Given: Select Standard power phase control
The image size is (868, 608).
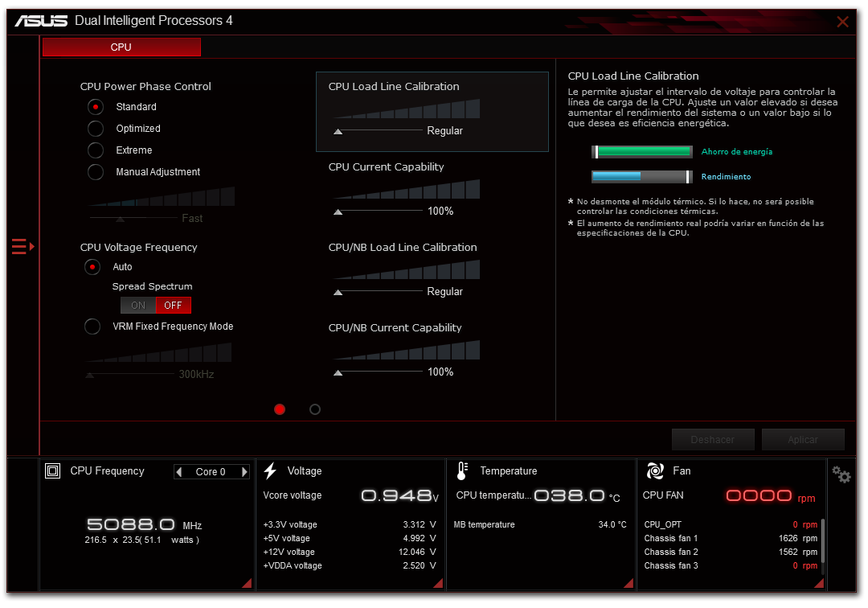Looking at the screenshot, I should (x=96, y=107).
